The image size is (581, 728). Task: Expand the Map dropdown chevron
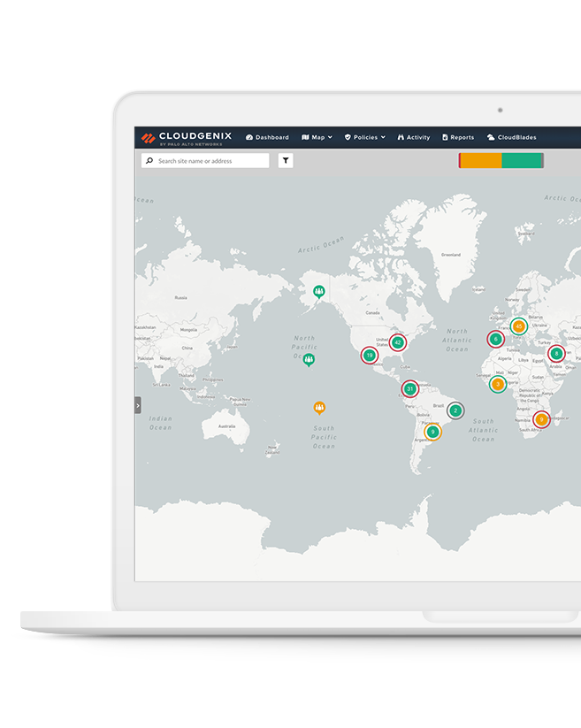coord(330,137)
